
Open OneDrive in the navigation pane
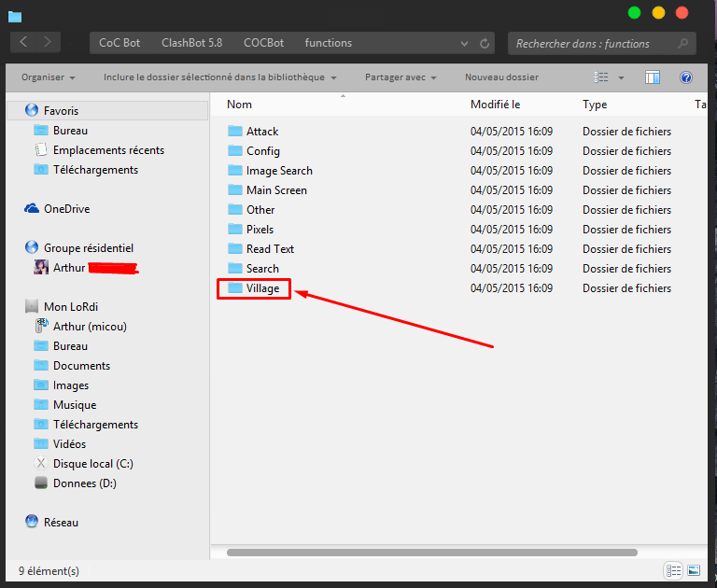(x=57, y=208)
